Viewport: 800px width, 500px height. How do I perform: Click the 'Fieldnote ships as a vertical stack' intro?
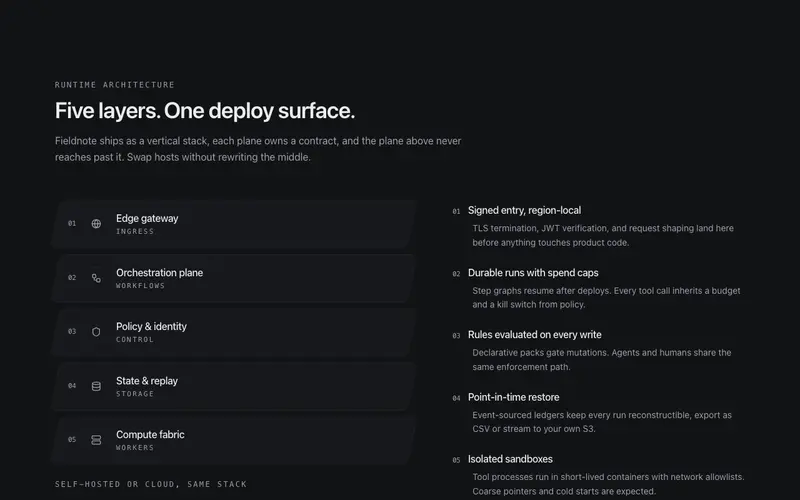[x=258, y=149]
